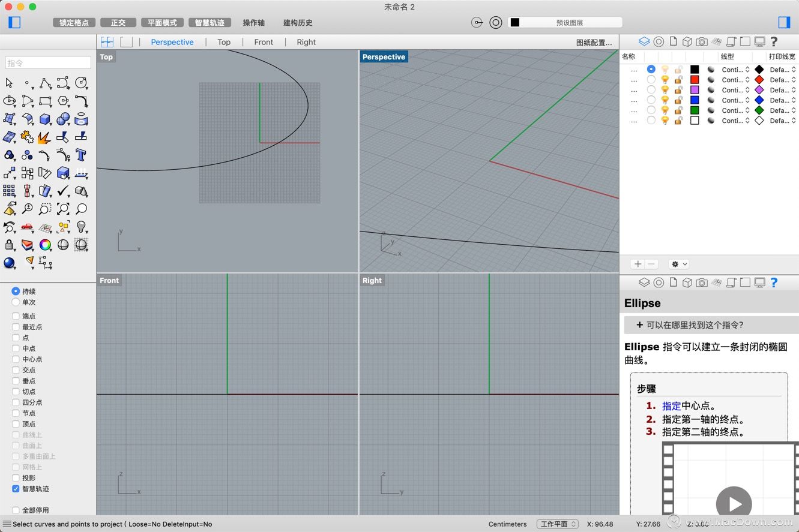Open the color wheel tool
The width and height of the screenshot is (799, 532).
pyautogui.click(x=45, y=245)
